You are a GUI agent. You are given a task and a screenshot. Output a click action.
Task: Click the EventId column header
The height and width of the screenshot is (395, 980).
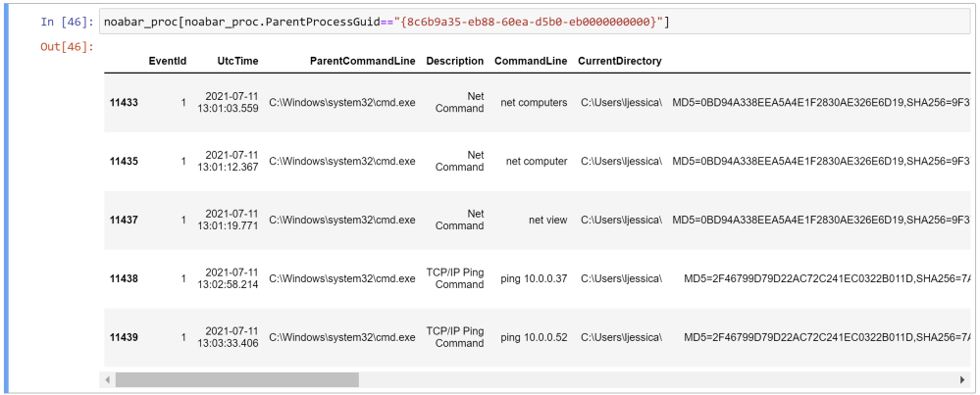coord(167,61)
